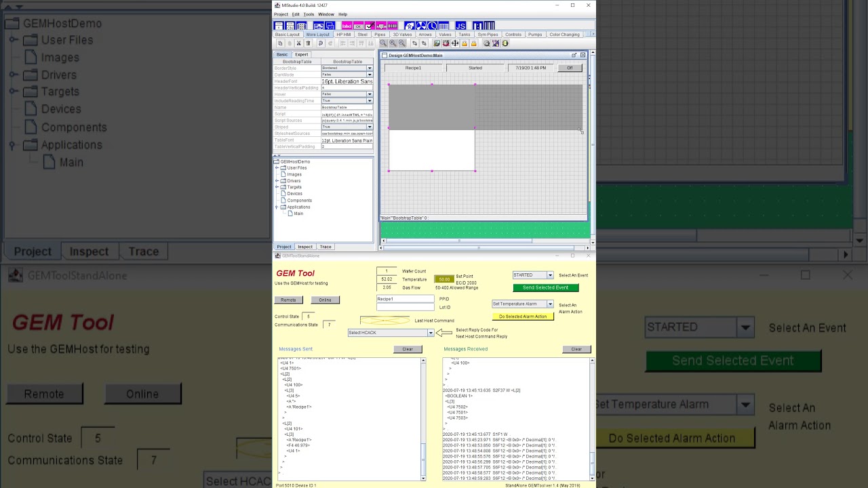This screenshot has height=488, width=868.
Task: Click the Undo arrow icon
Action: click(321, 43)
